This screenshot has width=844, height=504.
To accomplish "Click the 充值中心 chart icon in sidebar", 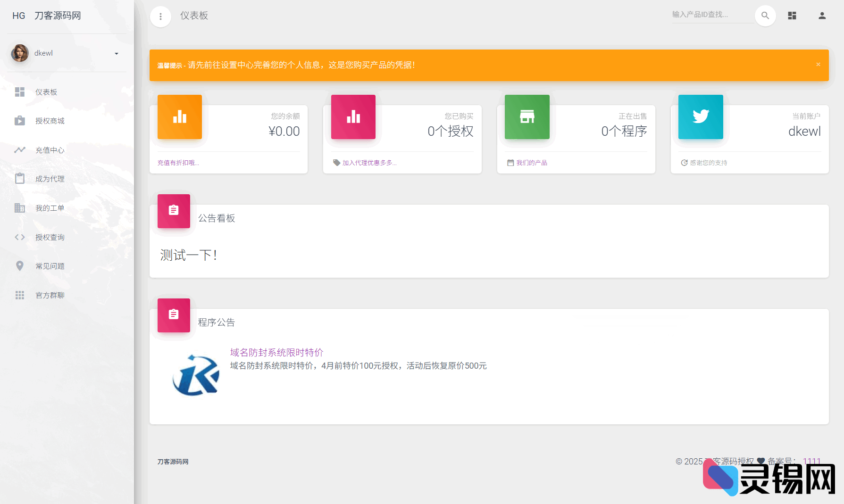I will pos(20,150).
